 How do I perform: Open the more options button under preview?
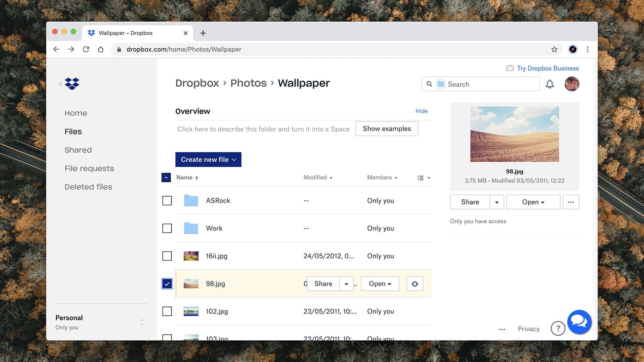571,202
